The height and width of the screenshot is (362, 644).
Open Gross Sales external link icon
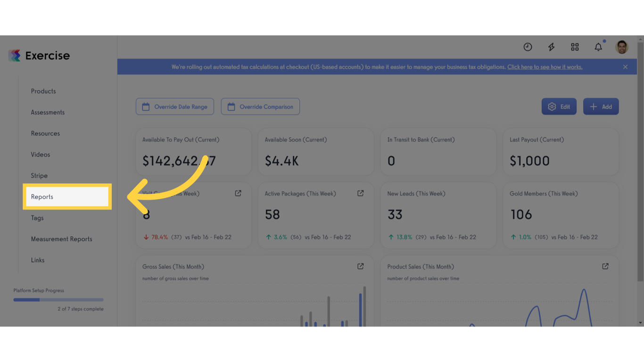coord(361,266)
